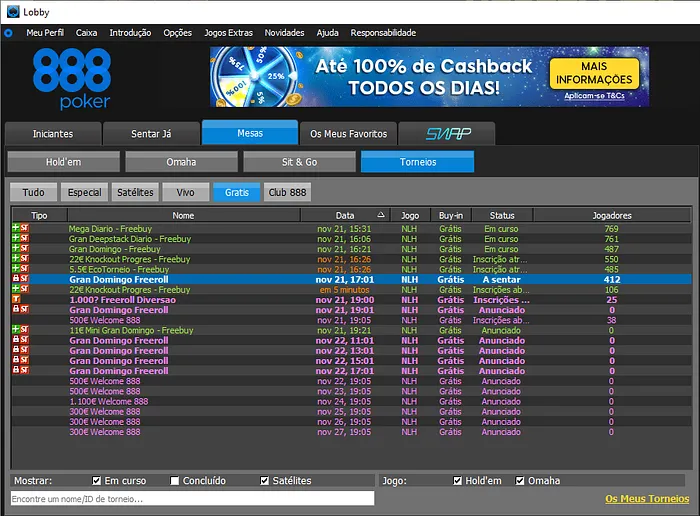Click the blue circle icon left of Meu Perfil
The height and width of the screenshot is (516, 700).
tap(8, 33)
